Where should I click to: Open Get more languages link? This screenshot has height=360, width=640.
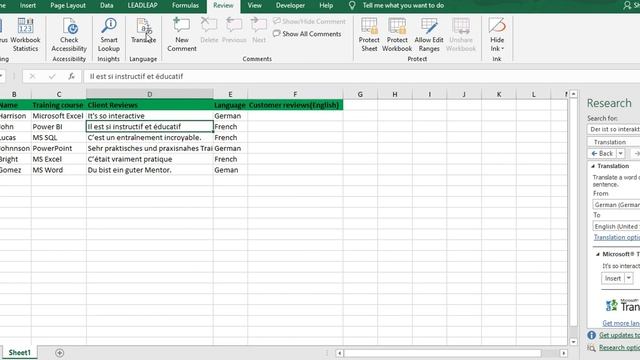click(x=621, y=323)
